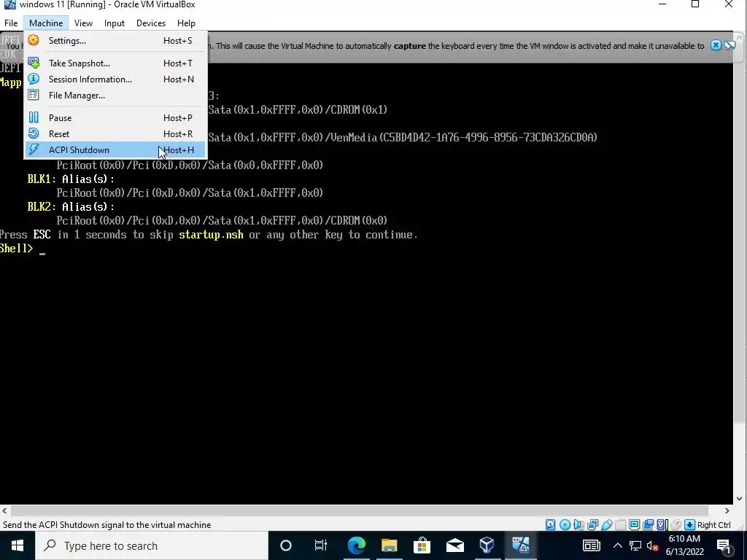
Task: Launch Microsoft Edge from taskbar
Action: coord(356,545)
